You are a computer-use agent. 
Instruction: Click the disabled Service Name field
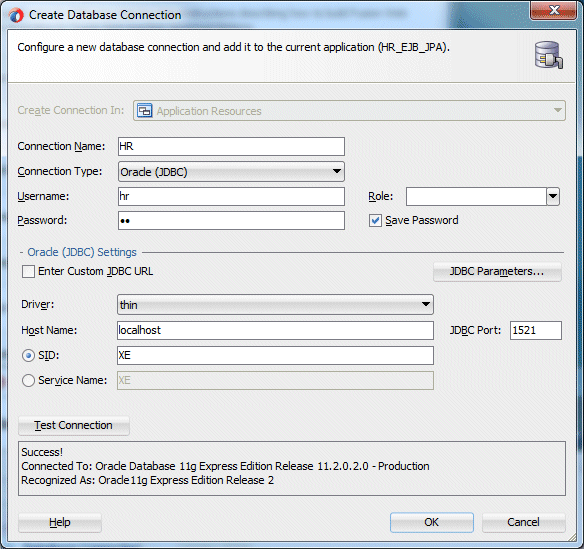(275, 381)
